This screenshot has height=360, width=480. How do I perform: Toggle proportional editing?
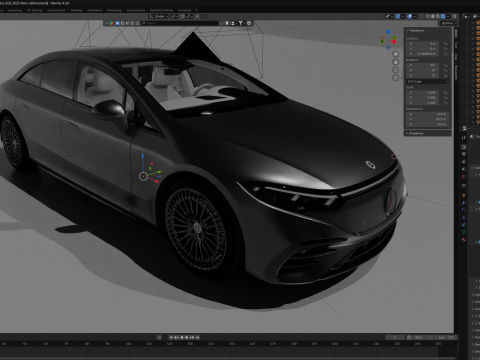(197, 16)
